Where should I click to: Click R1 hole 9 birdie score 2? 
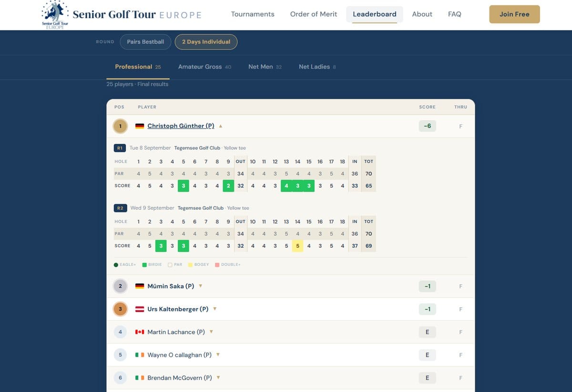228,186
